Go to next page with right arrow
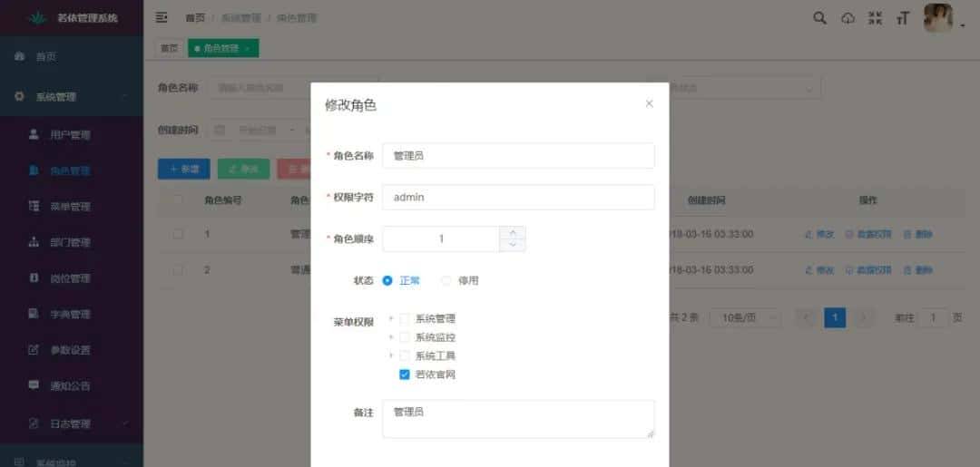The width and height of the screenshot is (980, 467). click(864, 317)
